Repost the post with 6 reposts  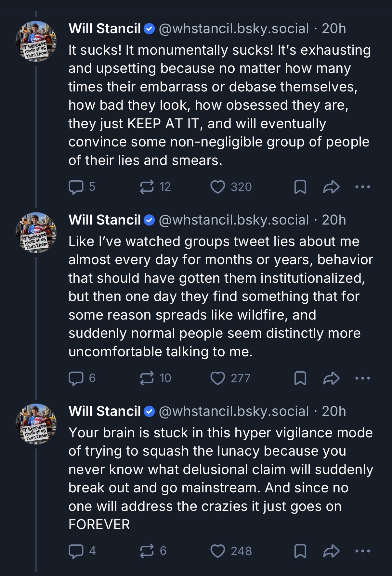pyautogui.click(x=147, y=551)
